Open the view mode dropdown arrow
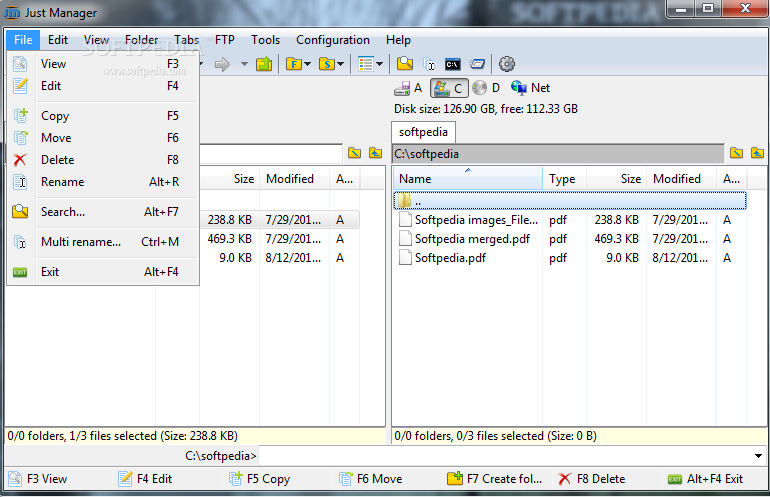The image size is (770, 497). tap(380, 64)
